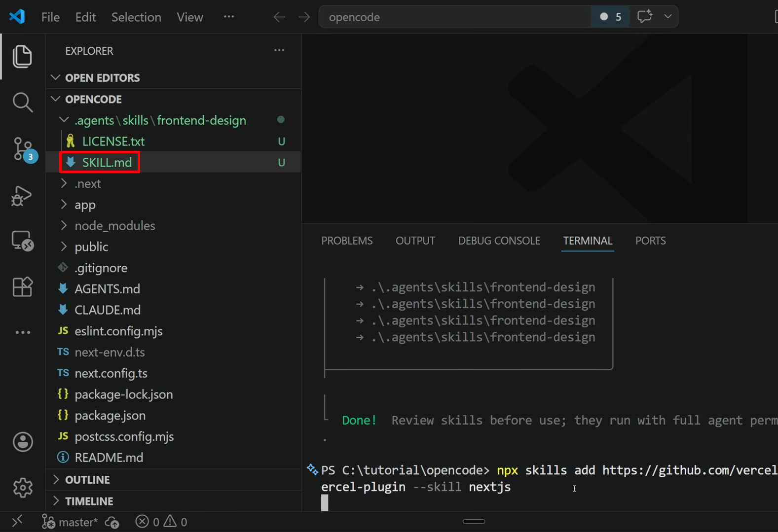778x532 pixels.
Task: Show more menu bar items
Action: 229,17
